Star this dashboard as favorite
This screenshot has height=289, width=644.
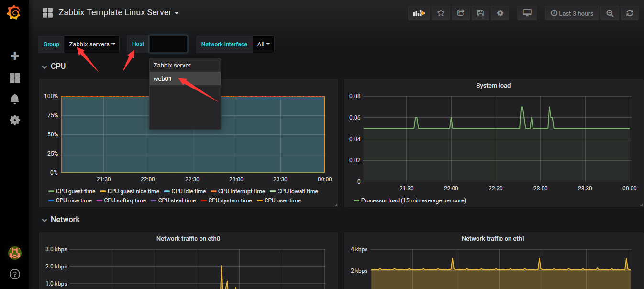pos(441,13)
